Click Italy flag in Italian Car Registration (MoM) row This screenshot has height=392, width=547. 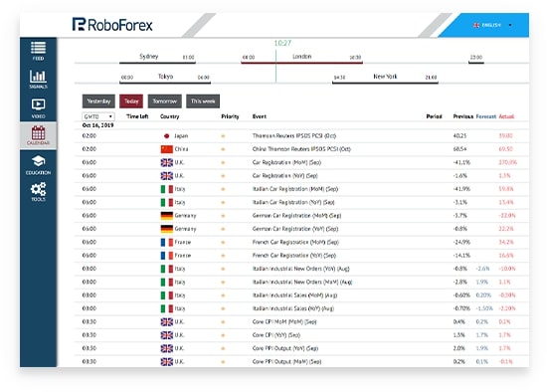pos(167,189)
